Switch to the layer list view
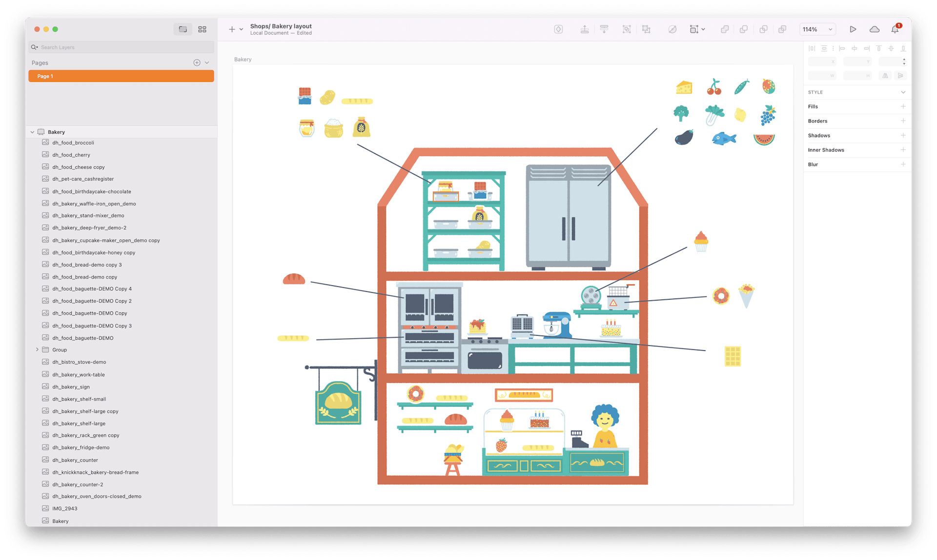937x560 pixels. pos(183,29)
